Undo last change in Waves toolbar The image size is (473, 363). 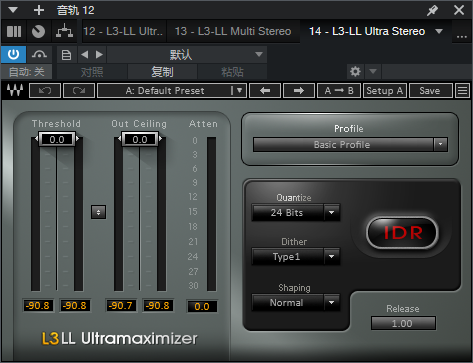(45, 91)
